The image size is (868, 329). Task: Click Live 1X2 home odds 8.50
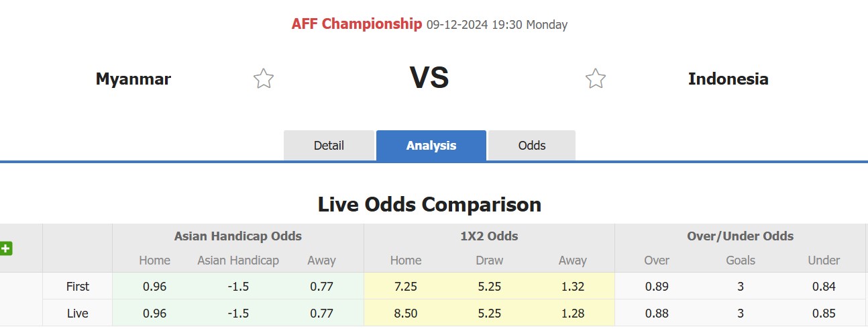[406, 314]
